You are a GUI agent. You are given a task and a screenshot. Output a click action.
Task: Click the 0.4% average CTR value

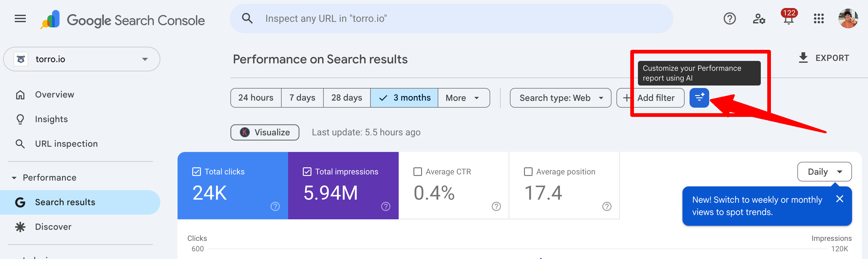[x=434, y=193]
